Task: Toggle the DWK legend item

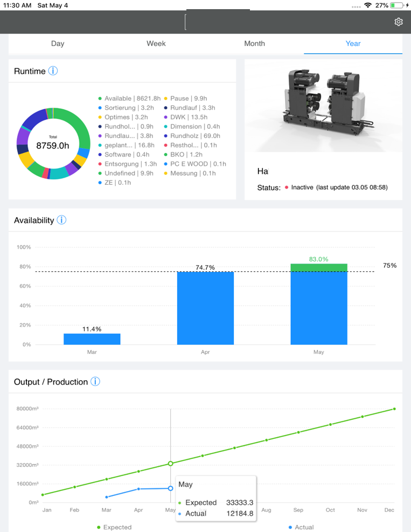Action: coord(189,117)
